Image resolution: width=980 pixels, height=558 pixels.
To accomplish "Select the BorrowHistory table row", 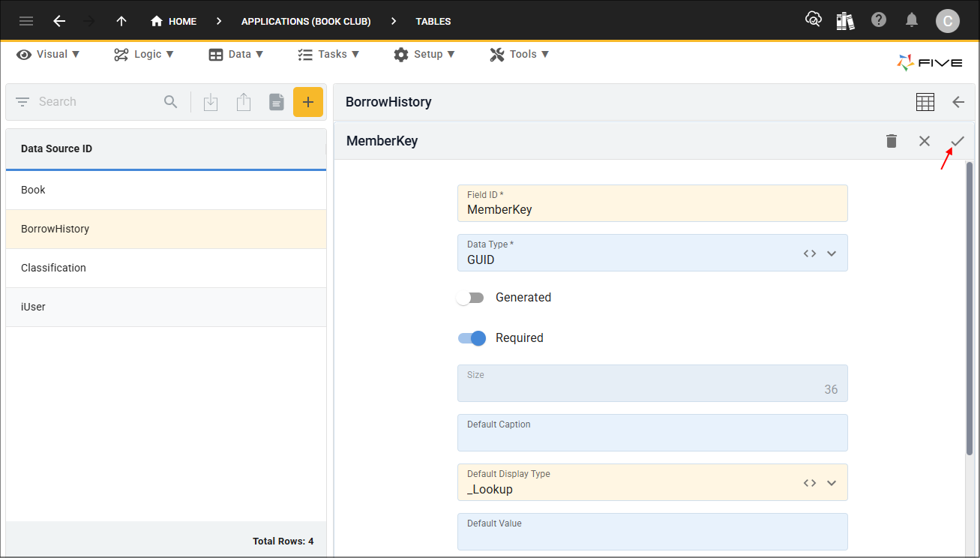I will point(166,229).
